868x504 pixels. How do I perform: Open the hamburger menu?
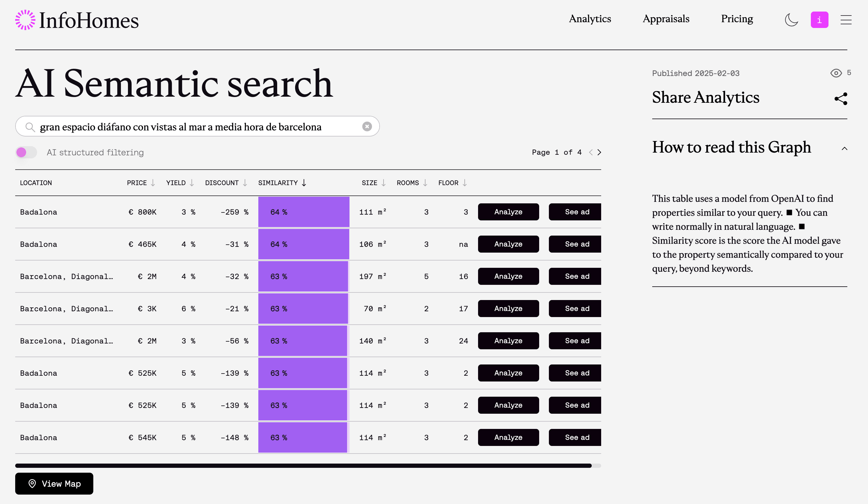click(x=846, y=20)
